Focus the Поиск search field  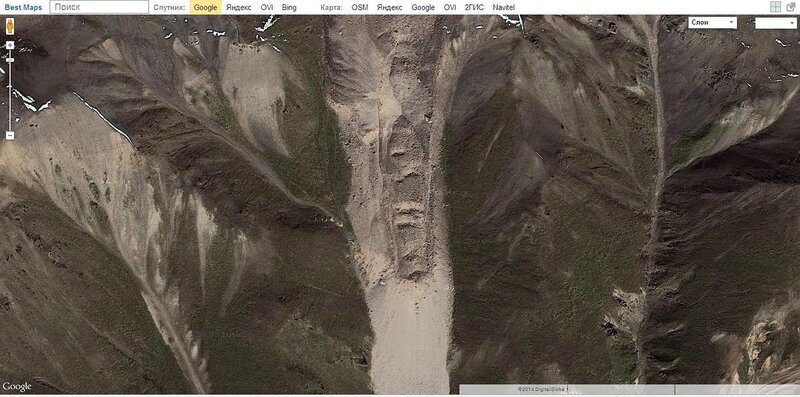coord(99,7)
